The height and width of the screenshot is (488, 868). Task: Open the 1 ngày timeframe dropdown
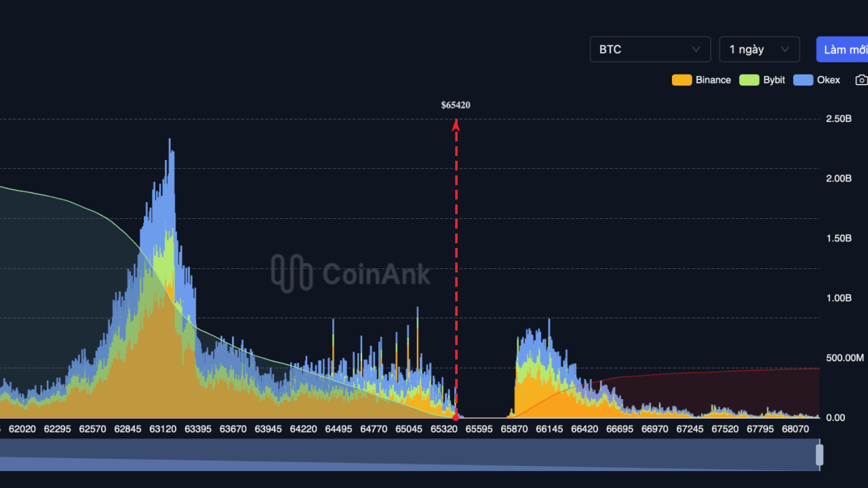click(759, 49)
